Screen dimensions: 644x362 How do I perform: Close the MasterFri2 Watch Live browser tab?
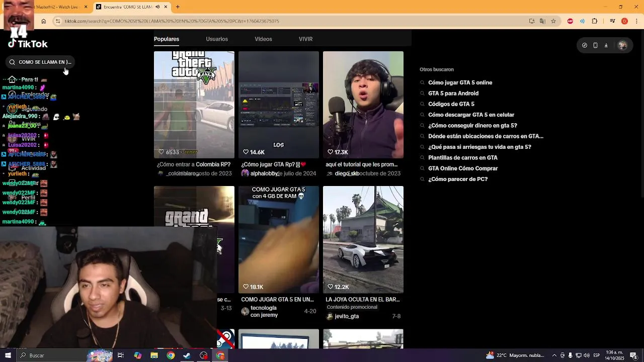pos(86,7)
